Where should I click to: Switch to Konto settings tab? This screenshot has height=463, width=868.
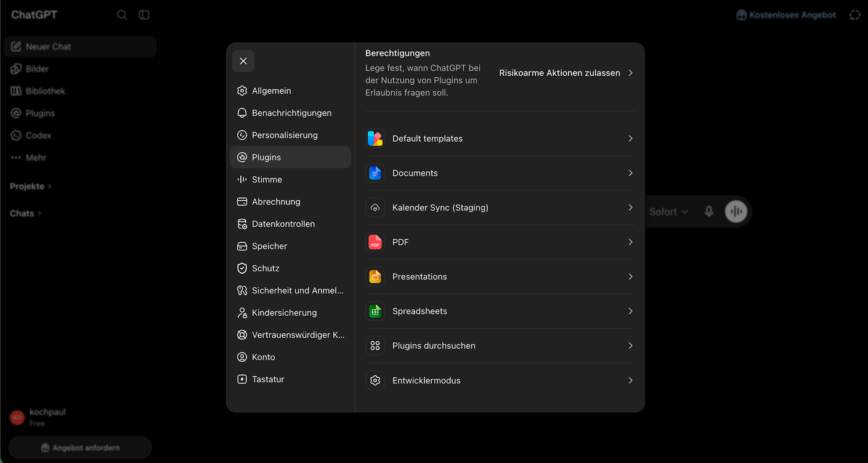290,357
